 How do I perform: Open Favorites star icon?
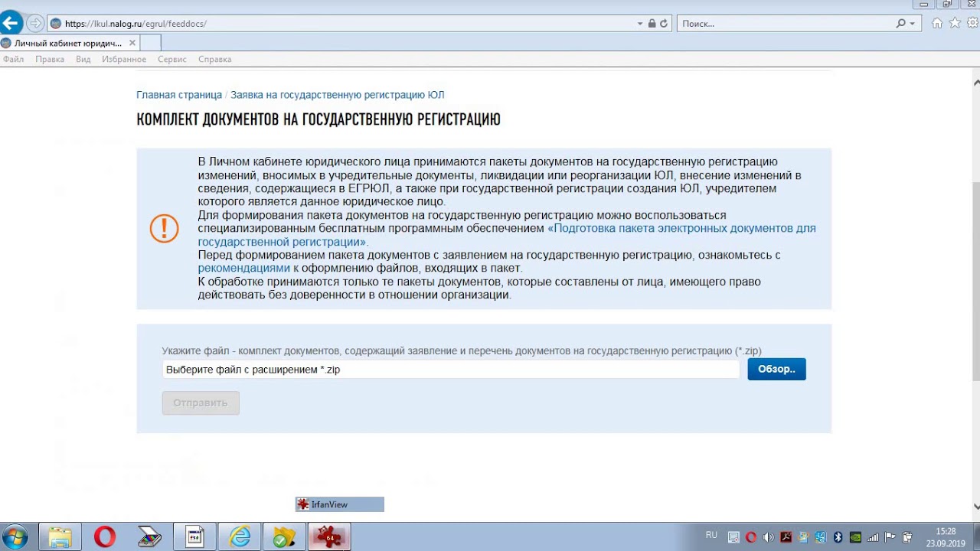955,23
